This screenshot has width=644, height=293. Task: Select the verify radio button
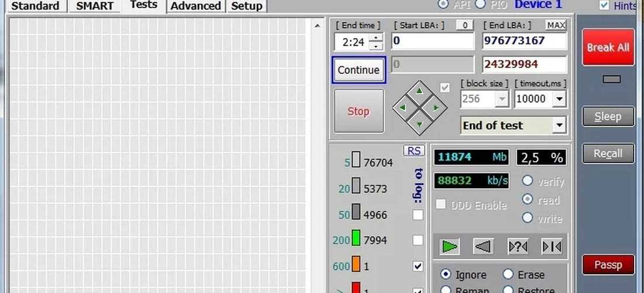(527, 181)
